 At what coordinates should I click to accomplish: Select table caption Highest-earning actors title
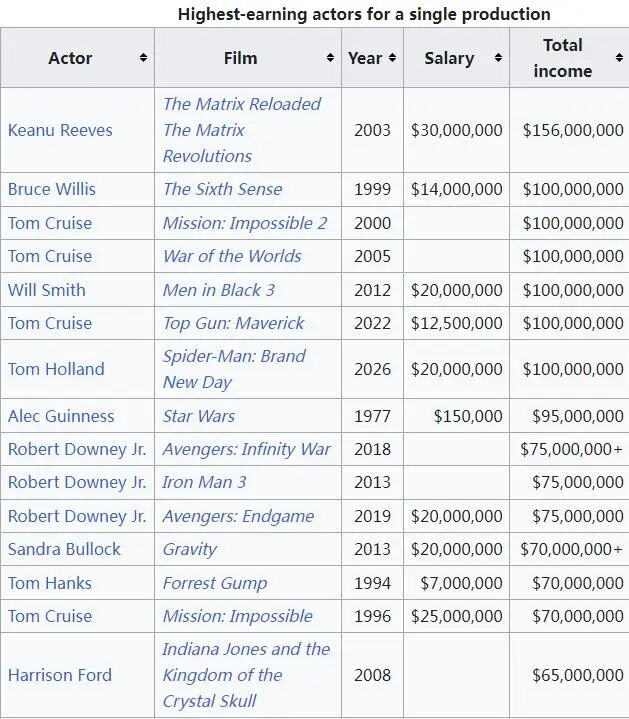[x=364, y=14]
